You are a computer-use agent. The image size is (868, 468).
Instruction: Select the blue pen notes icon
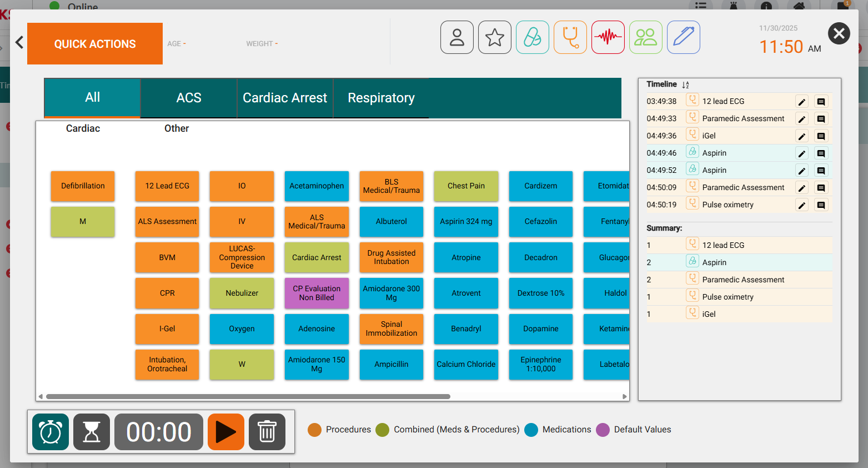point(683,37)
